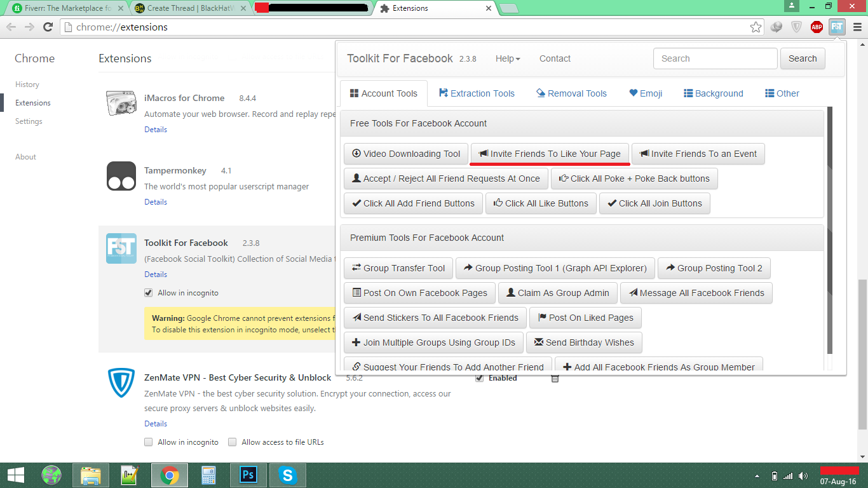This screenshot has width=868, height=488.
Task: Open the Background tab
Action: (x=714, y=93)
